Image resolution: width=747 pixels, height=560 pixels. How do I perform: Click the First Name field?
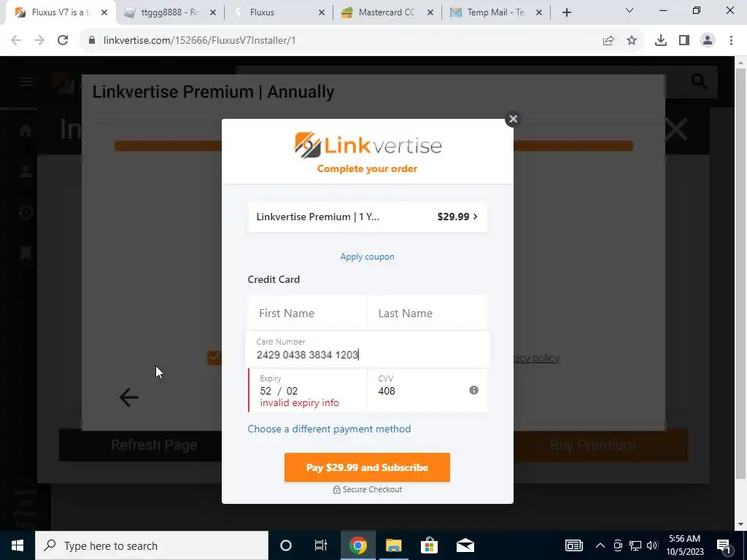pyautogui.click(x=307, y=313)
